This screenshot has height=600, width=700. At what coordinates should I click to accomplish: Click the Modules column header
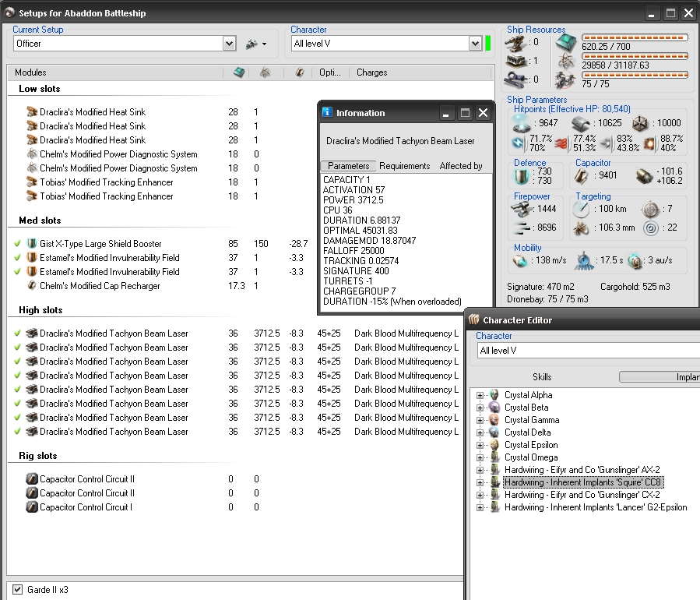[31, 72]
